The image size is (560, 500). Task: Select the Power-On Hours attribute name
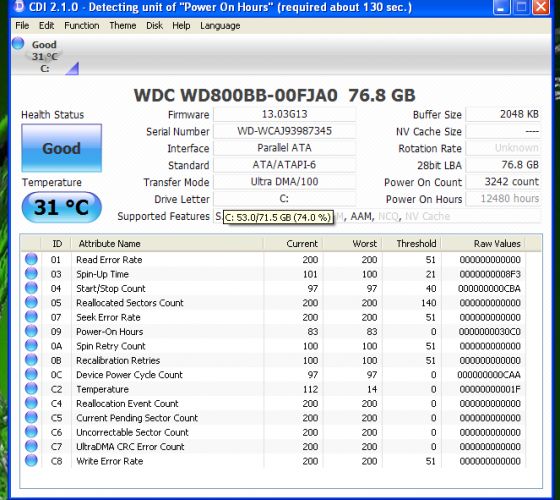pos(110,332)
